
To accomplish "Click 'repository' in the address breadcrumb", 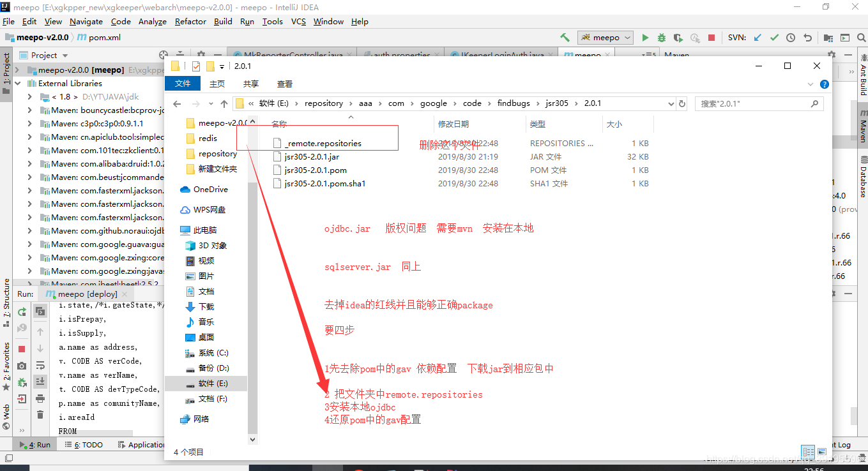I will pos(324,103).
